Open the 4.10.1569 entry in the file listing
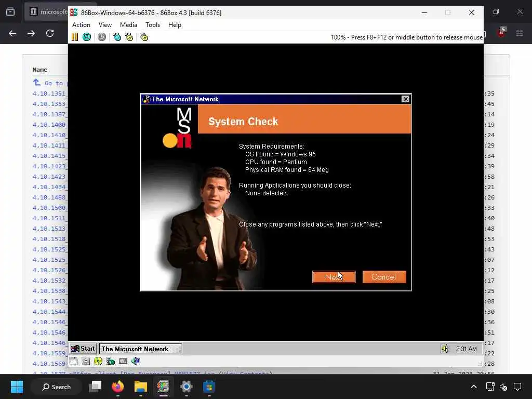The image size is (532, 399). click(50, 364)
